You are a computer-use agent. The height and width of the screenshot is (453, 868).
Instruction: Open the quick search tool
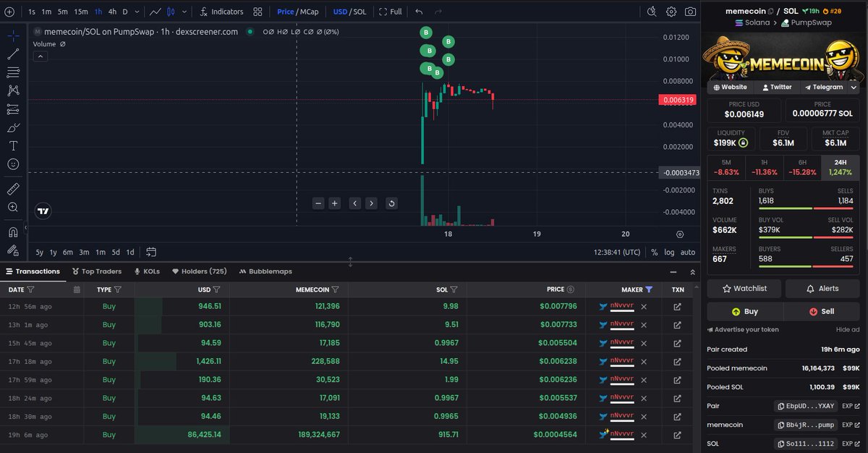652,12
